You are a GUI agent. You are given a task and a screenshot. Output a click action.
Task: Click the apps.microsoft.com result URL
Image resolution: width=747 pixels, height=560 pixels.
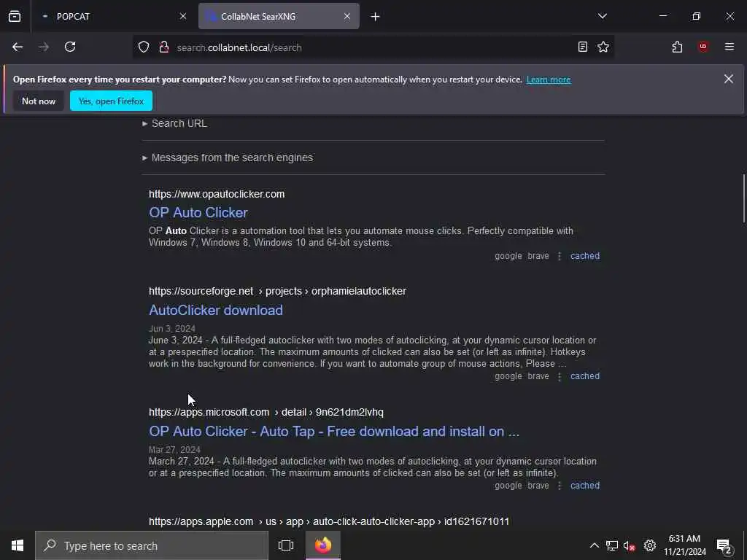[x=266, y=412]
